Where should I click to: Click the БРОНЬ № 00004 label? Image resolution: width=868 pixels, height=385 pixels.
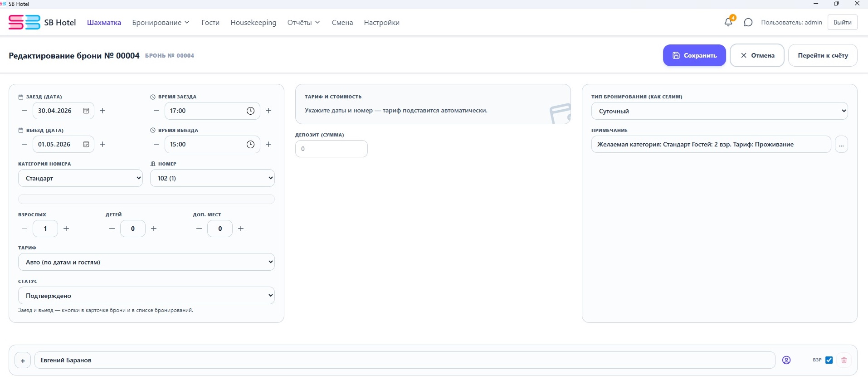tap(170, 56)
